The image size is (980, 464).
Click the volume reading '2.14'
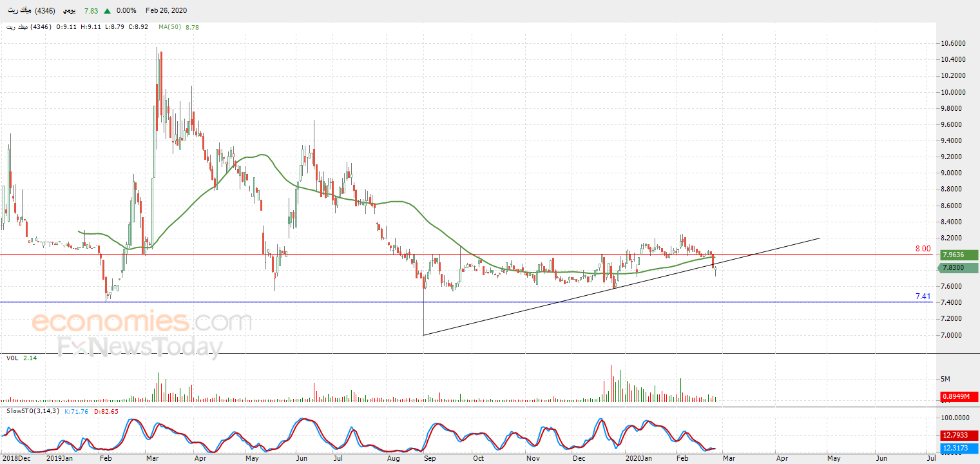(x=30, y=358)
